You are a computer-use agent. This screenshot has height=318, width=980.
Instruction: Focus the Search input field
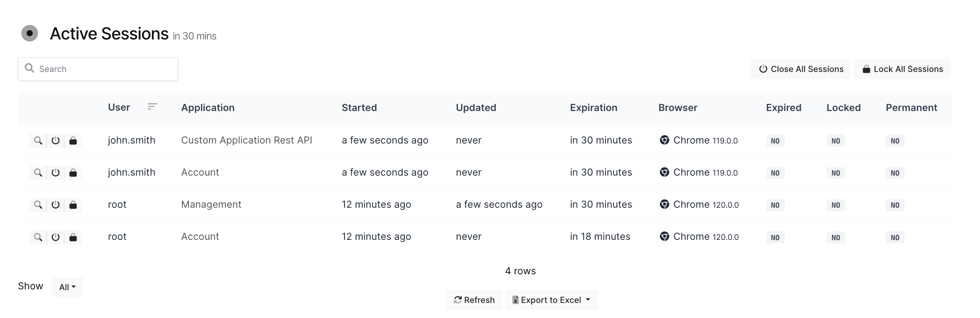click(x=105, y=69)
